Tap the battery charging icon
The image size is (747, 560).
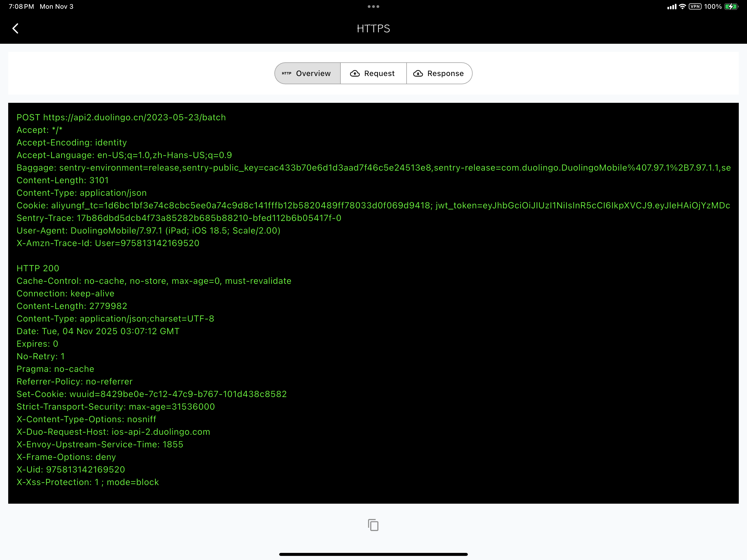tap(731, 6)
